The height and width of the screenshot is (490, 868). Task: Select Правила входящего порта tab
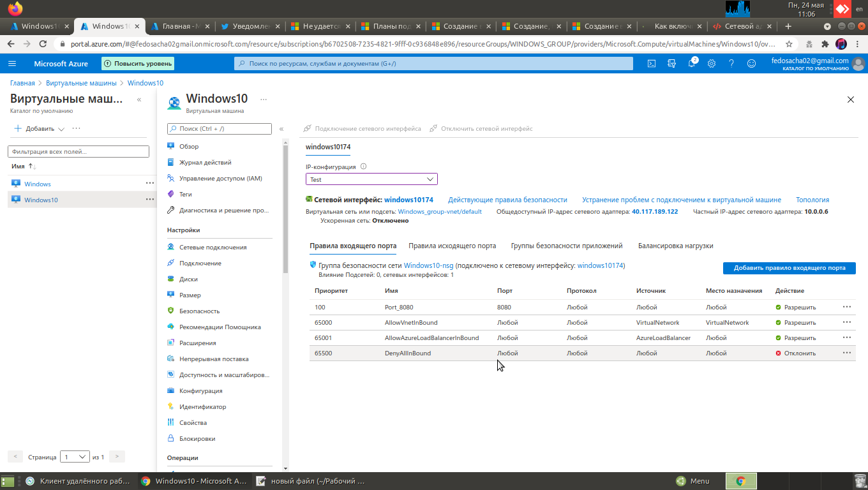coord(353,246)
